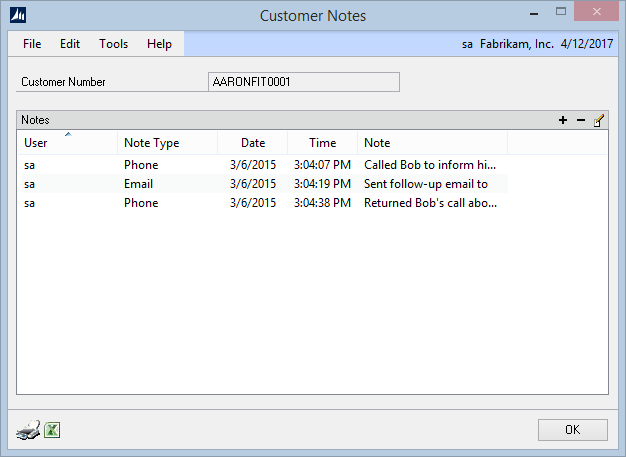Export notes to Excel
The height and width of the screenshot is (457, 626).
point(52,430)
